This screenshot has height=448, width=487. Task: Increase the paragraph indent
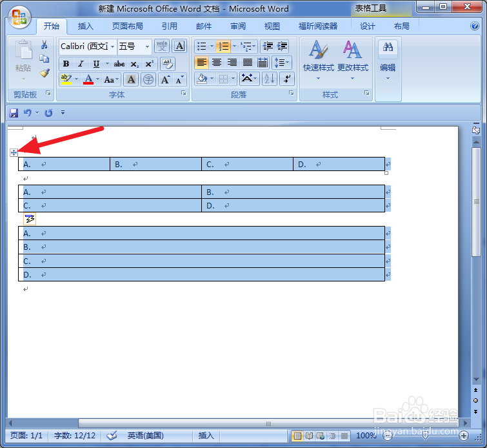[282, 46]
